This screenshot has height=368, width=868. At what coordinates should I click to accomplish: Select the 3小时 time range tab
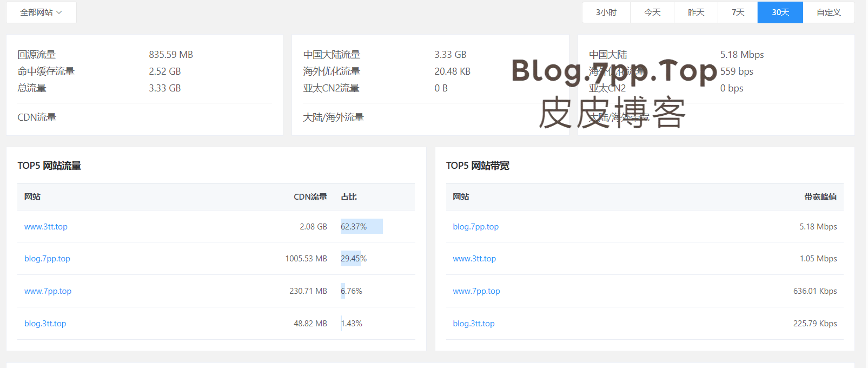pos(606,12)
